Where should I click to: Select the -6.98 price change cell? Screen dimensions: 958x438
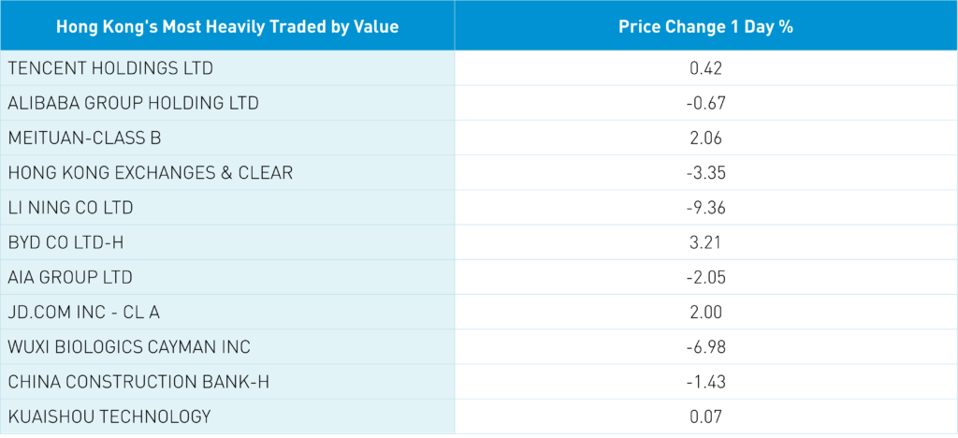tap(705, 347)
